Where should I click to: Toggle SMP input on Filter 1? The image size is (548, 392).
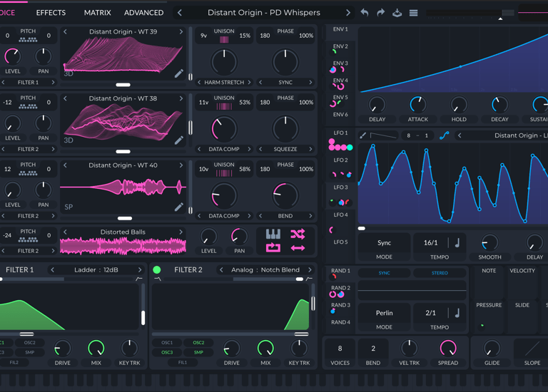coord(29,352)
